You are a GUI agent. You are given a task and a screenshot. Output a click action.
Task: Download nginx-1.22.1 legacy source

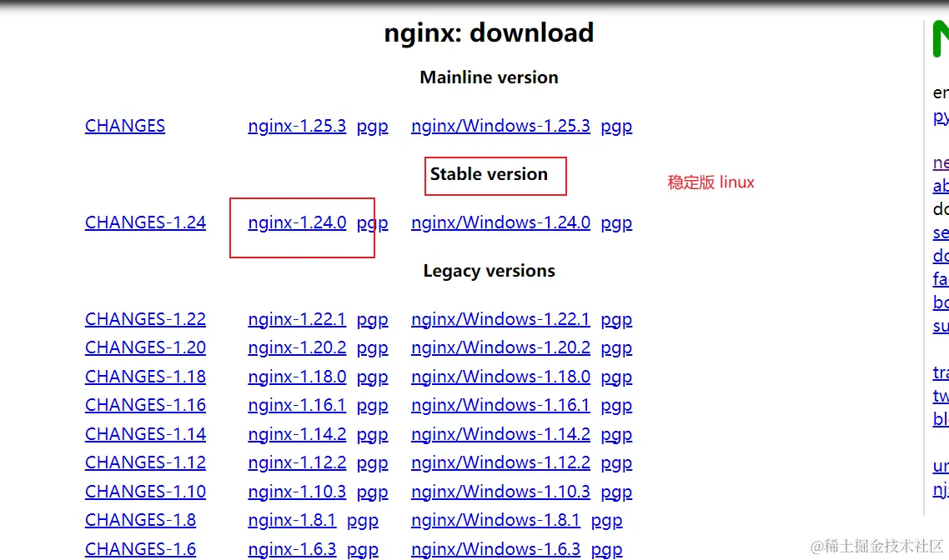coord(297,318)
